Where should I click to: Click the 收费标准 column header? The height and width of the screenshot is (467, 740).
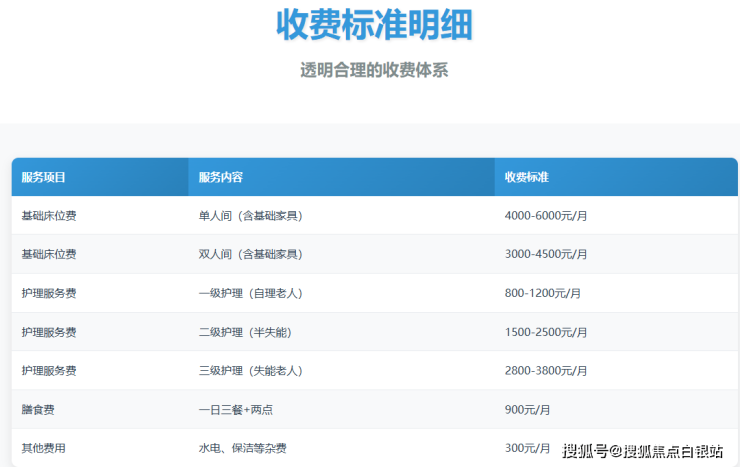(526, 177)
